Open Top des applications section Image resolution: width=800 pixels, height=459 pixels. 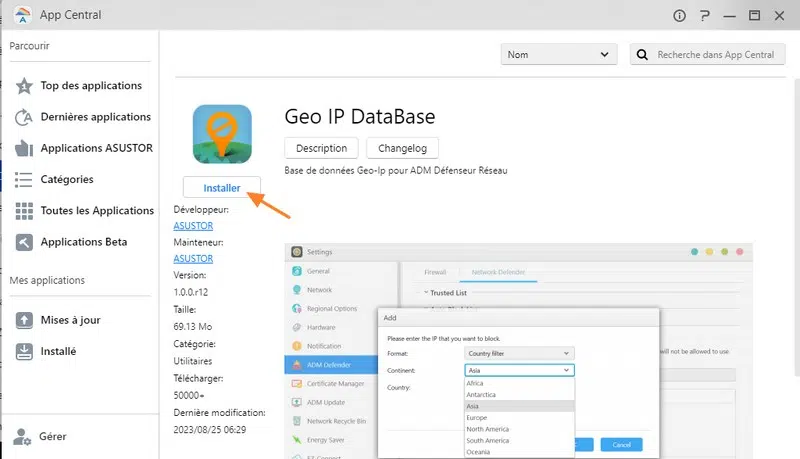(79, 86)
